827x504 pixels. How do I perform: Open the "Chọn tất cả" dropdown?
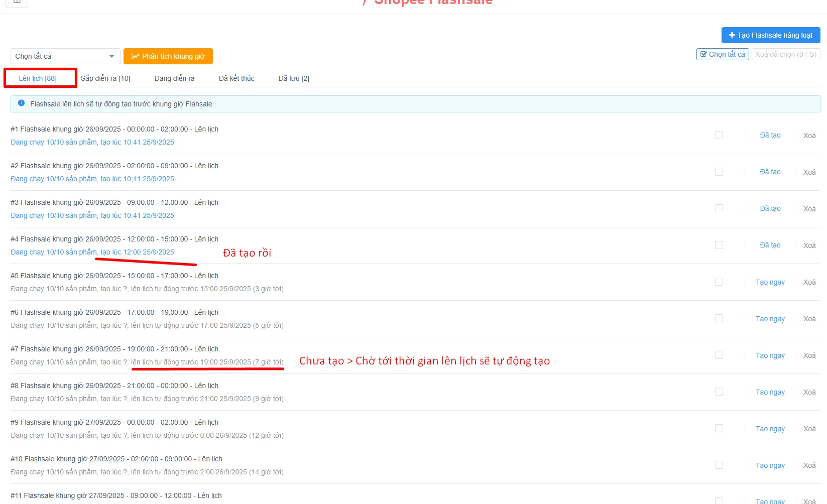coord(65,56)
